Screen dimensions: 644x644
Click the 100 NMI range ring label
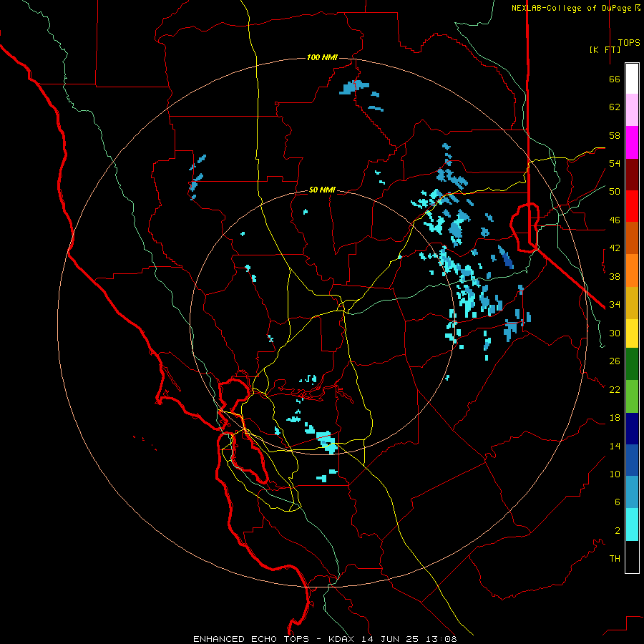pos(322,57)
